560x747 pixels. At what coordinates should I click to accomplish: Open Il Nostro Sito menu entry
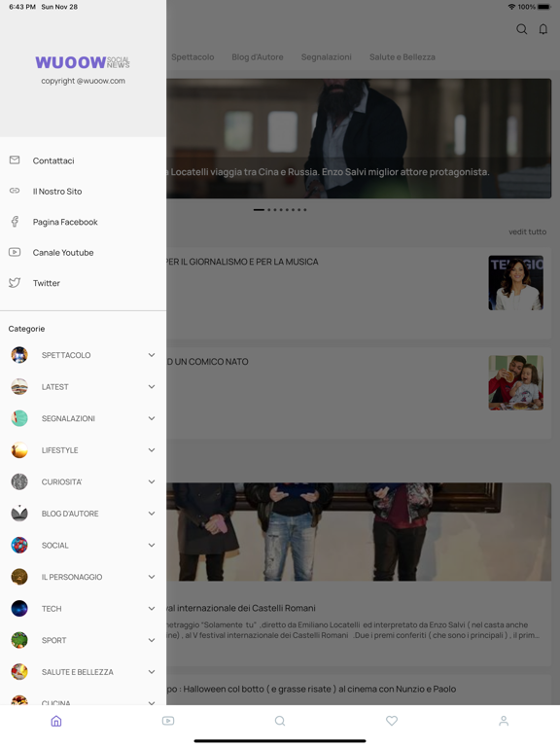click(83, 191)
